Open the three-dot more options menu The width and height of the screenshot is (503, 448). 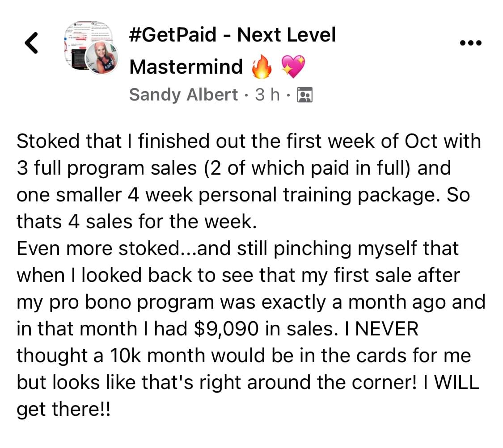point(471,43)
